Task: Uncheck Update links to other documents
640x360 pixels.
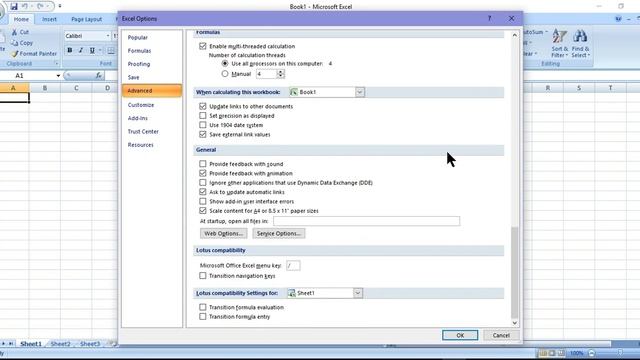Action: (203, 106)
